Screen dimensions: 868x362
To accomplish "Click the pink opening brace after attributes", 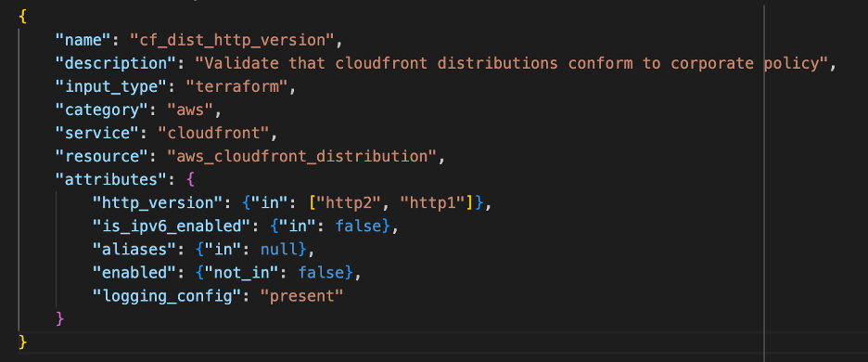I will click(190, 180).
